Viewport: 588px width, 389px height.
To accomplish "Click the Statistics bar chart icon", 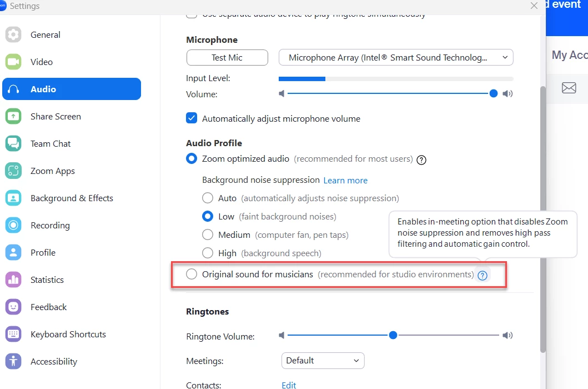I will (13, 280).
